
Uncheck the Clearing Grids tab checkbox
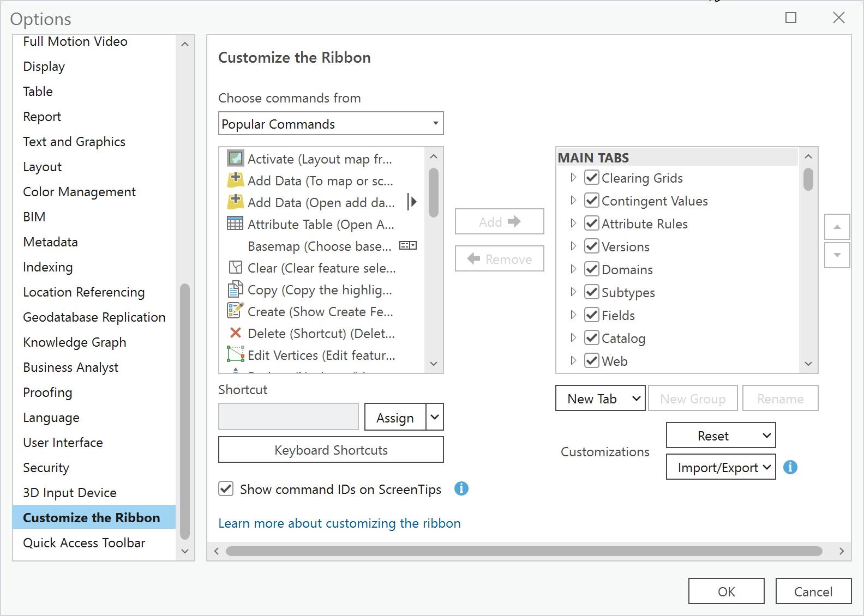[x=591, y=178]
